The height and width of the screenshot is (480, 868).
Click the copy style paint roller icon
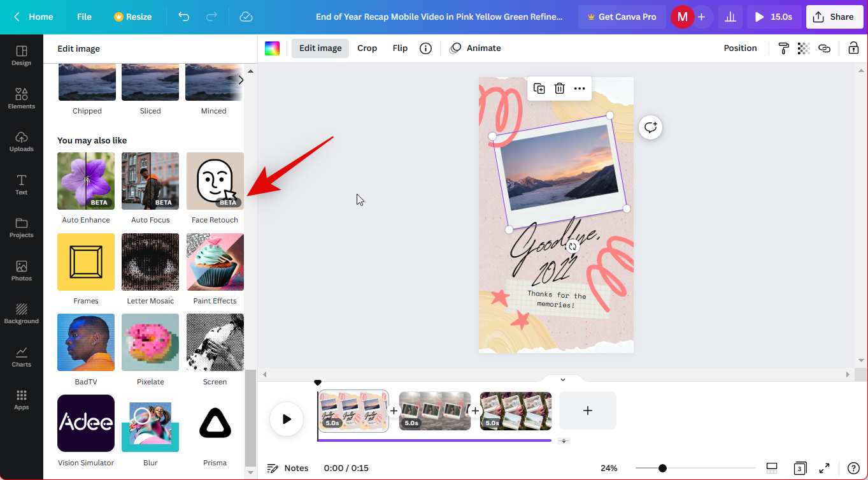point(783,48)
